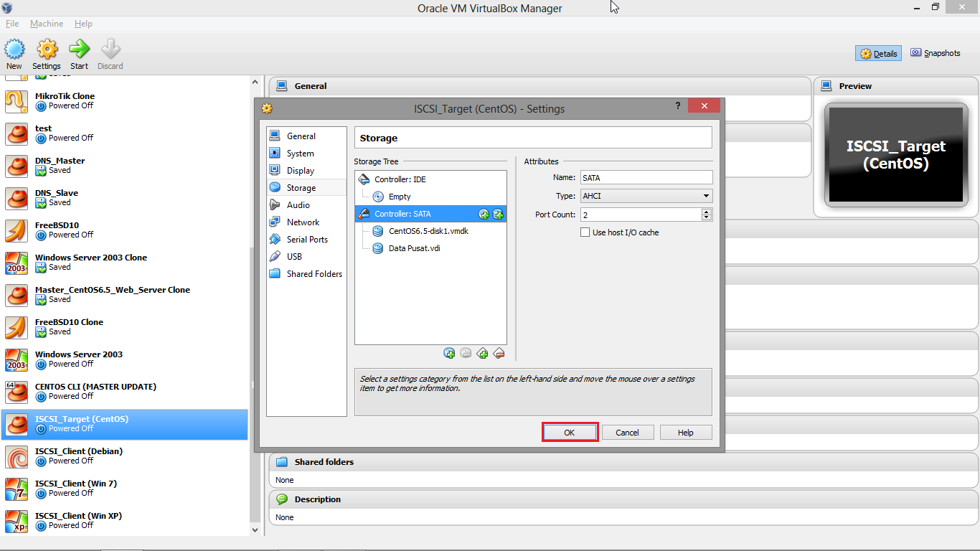Click ISCSI_Client (Debian) swirl icon
The height and width of the screenshot is (551, 980).
click(17, 456)
